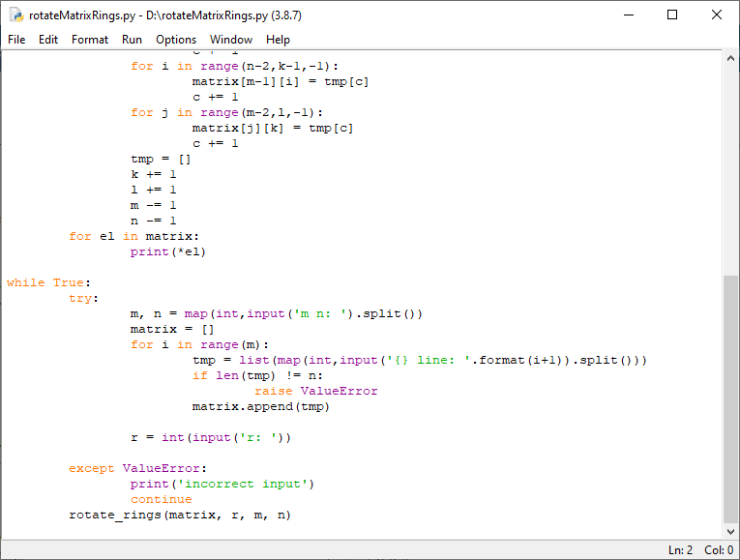
Task: Open the File menu
Action: [x=16, y=40]
